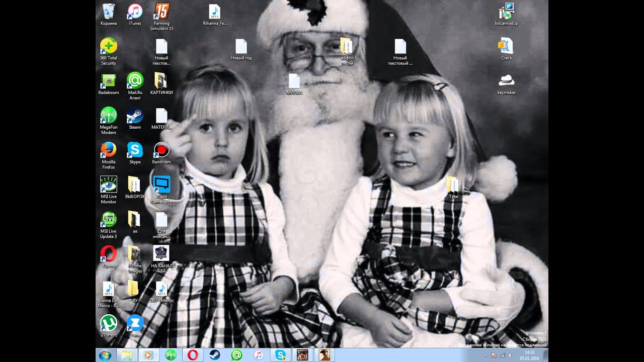Click the uTorrent desktop shortcut

pyautogui.click(x=109, y=327)
